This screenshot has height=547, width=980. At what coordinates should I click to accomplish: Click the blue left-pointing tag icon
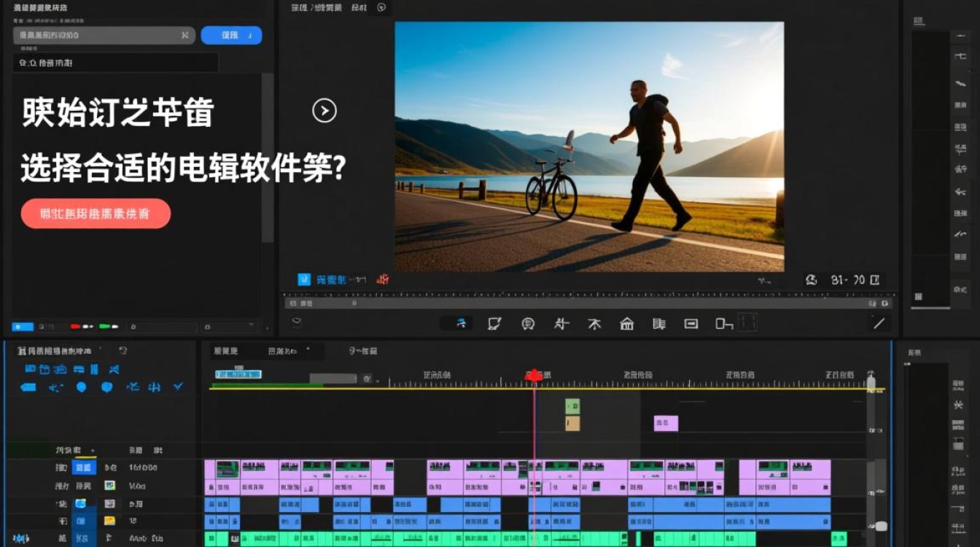click(x=28, y=387)
